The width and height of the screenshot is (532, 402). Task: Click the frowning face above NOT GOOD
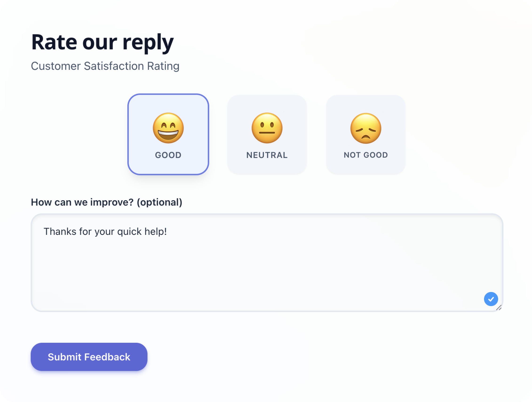[x=365, y=128]
